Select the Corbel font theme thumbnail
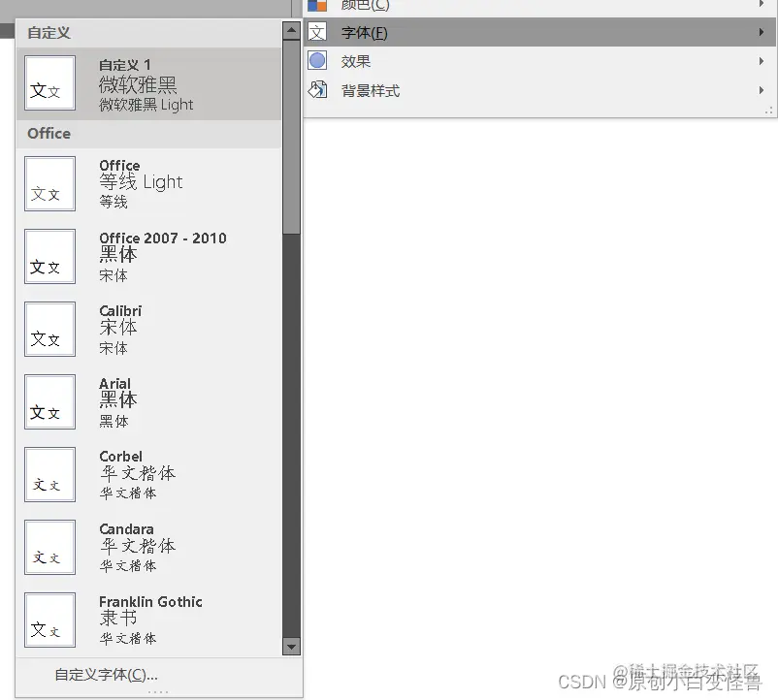 click(x=50, y=474)
